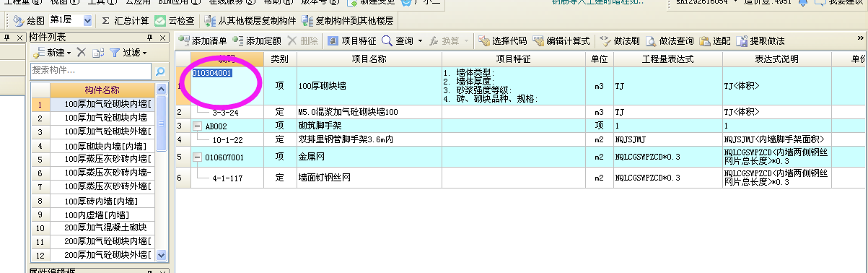Viewport: 868px width, 273px height.
Task: Select the M5.0混浆加气砼砌块墙100 cell
Action: [369, 113]
